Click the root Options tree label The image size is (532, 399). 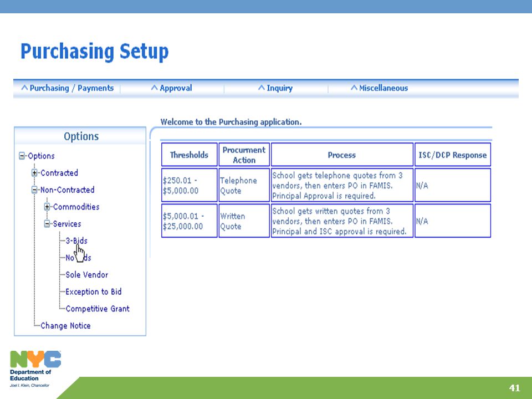(41, 156)
